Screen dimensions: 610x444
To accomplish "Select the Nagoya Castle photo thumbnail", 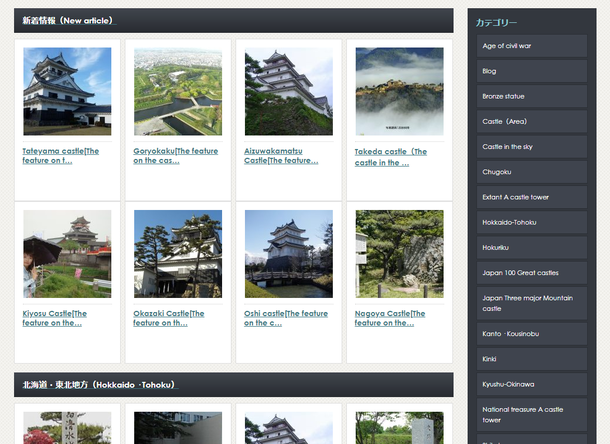I will pyautogui.click(x=399, y=254).
